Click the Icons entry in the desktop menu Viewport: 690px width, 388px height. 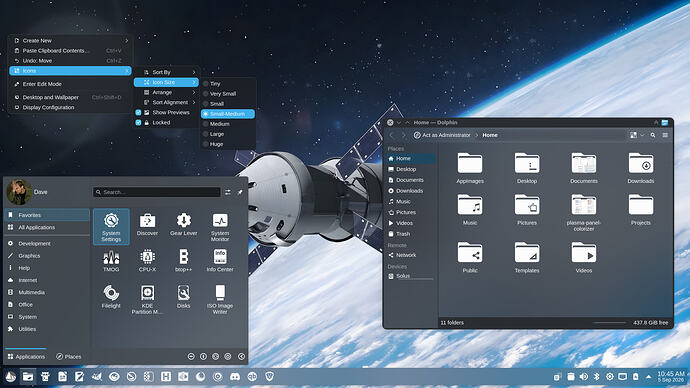(70, 71)
